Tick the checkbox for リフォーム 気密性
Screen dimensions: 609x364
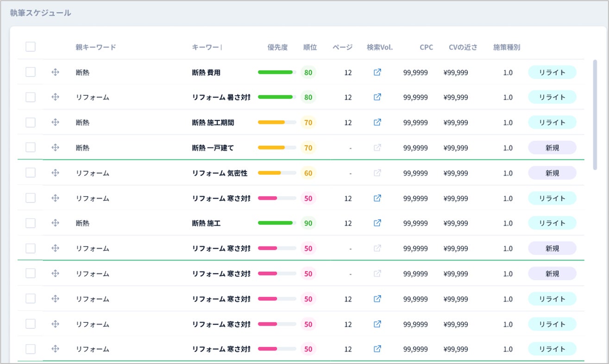point(31,173)
